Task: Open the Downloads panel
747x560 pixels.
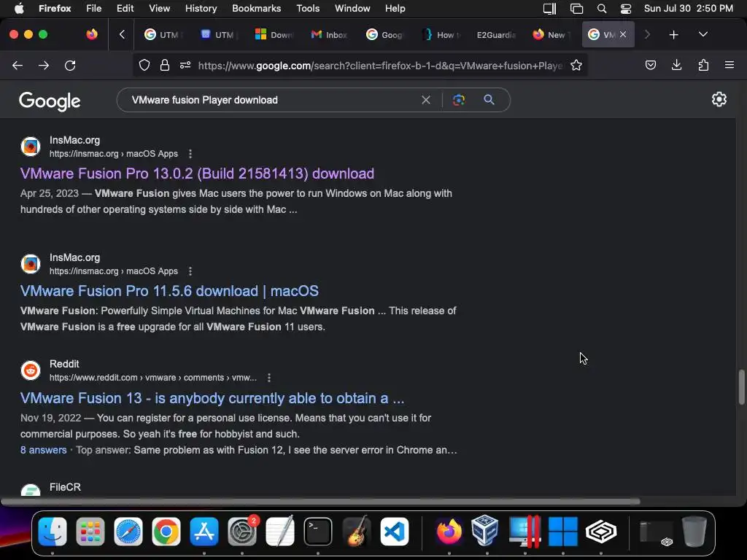Action: [x=676, y=65]
